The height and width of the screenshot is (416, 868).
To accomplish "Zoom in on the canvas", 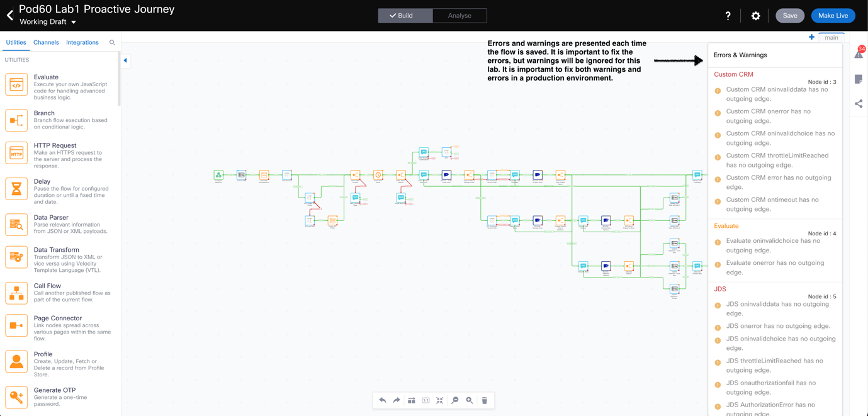I will pyautogui.click(x=470, y=400).
